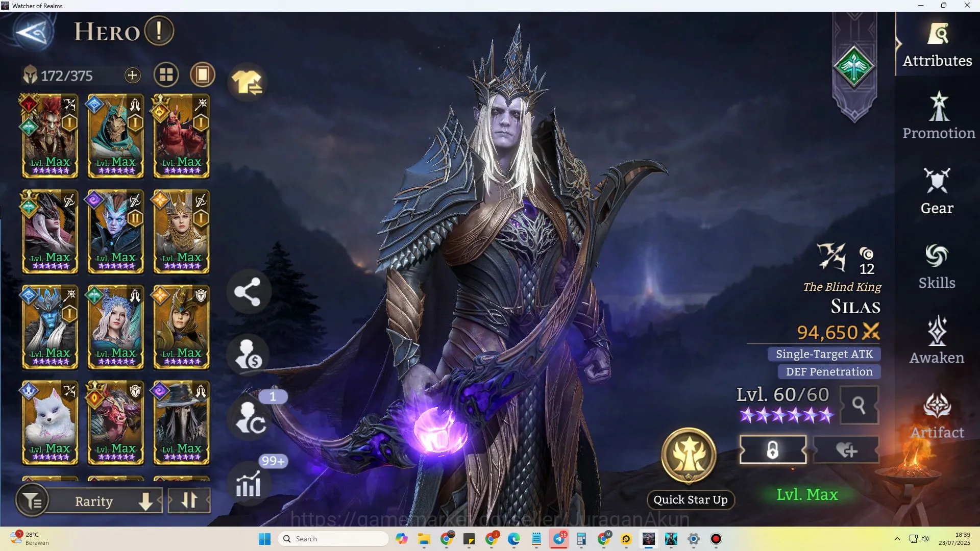Select the blue-skinned teal-haired elf thumbnail
Viewport: 980px width, 551px height.
(x=115, y=232)
